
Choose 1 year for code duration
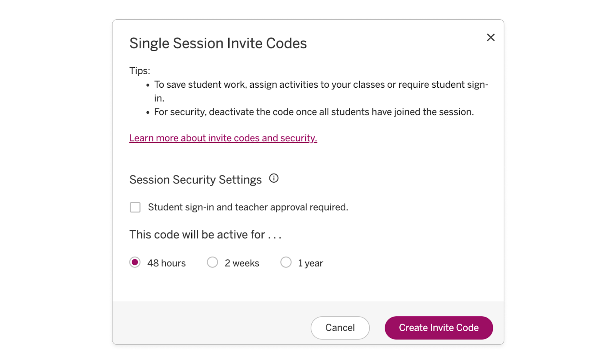tap(286, 262)
